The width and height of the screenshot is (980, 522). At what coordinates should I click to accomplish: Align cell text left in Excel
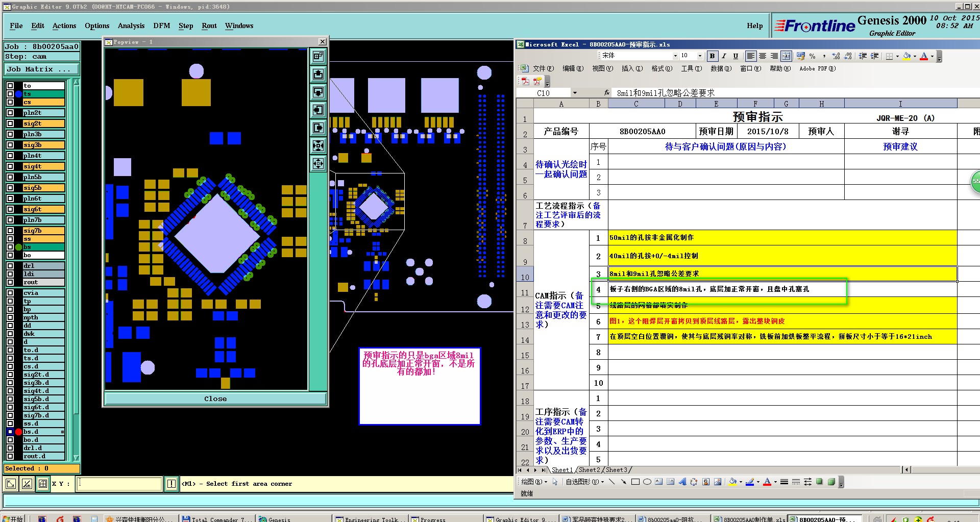coord(751,56)
